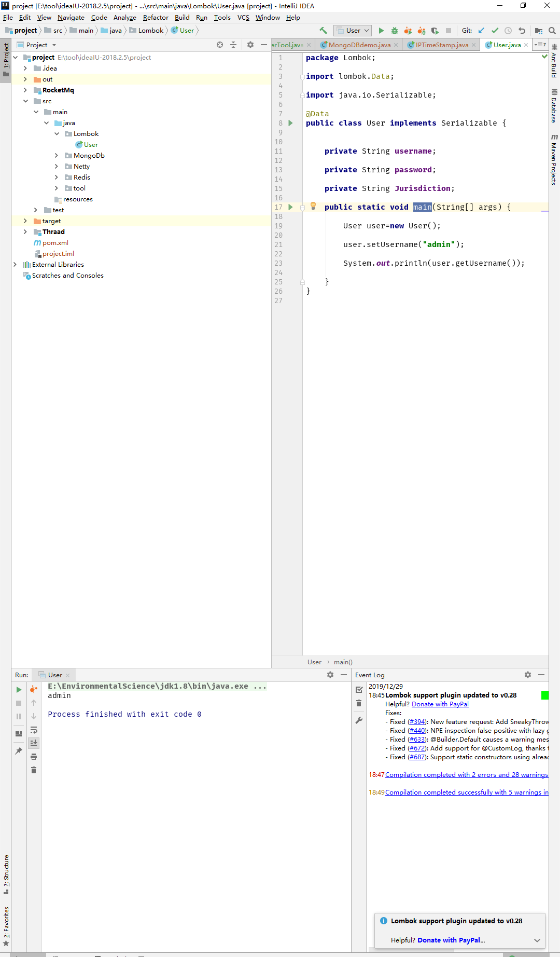Expand the MongoDb package
The image size is (560, 957).
pos(57,155)
